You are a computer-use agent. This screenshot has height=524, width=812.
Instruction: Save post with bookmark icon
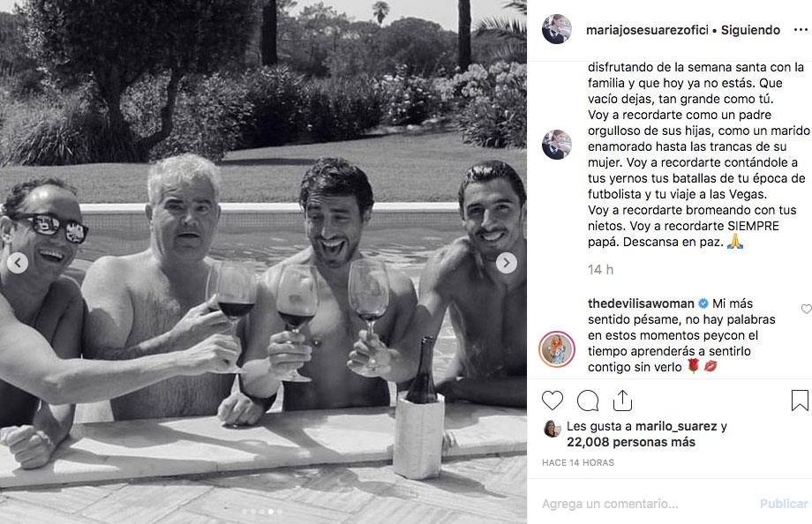coord(800,400)
